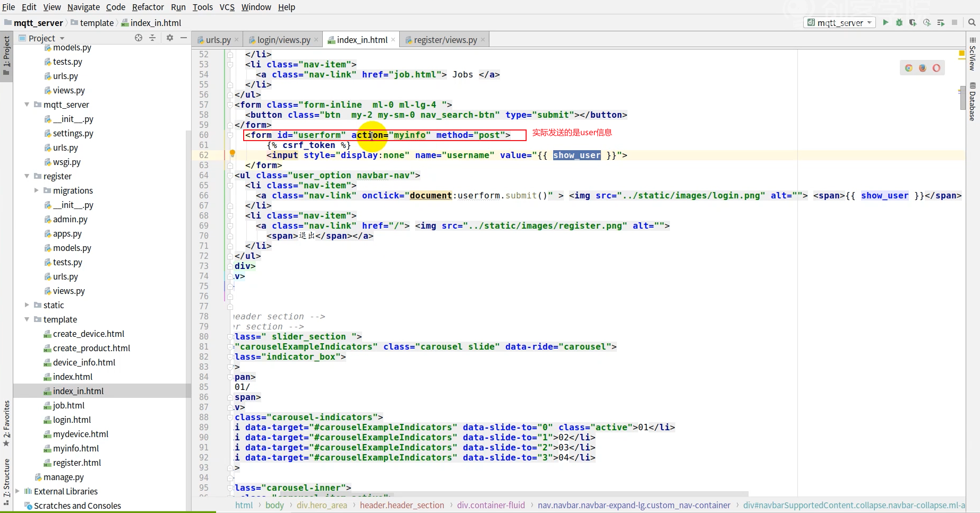
Task: Switch to the login/views.py tab
Action: pos(283,40)
